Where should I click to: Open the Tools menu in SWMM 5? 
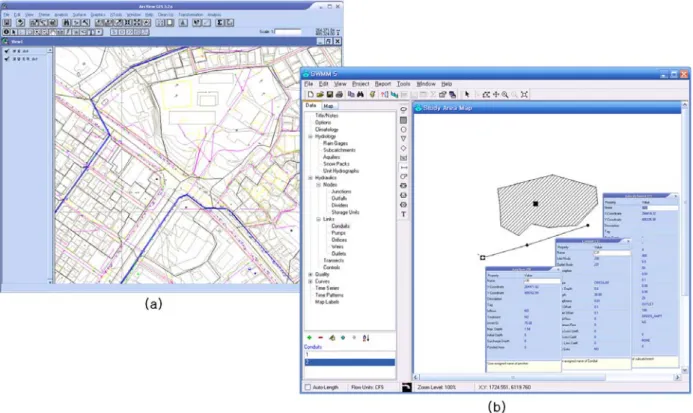click(403, 84)
